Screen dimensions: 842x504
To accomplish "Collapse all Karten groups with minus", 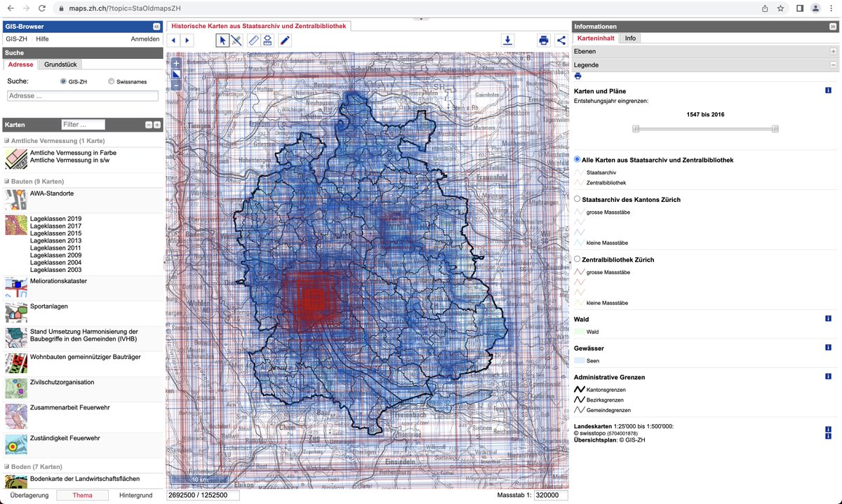I will click(x=149, y=125).
